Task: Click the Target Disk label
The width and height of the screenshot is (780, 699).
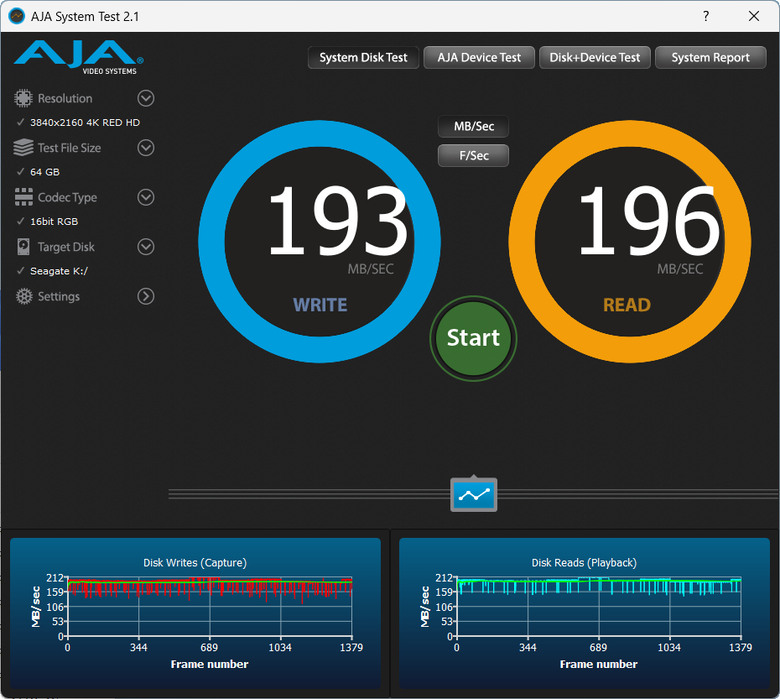Action: [x=66, y=247]
